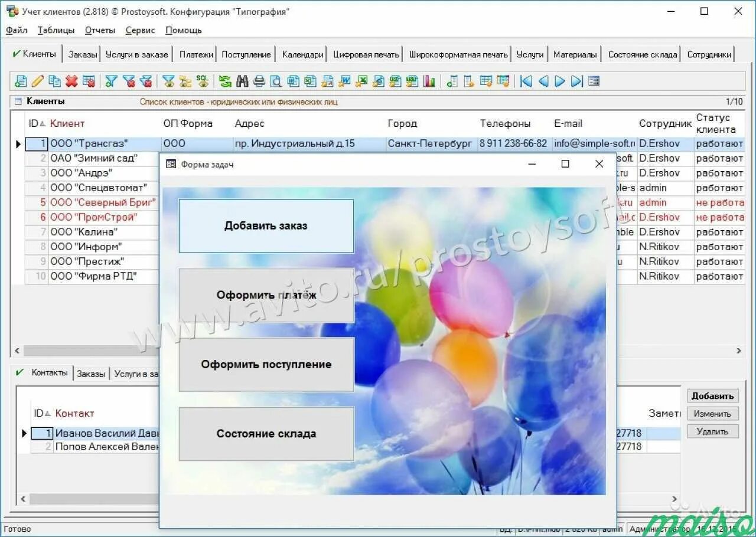The height and width of the screenshot is (537, 756).
Task: Clear all filters with the double red-X funnel
Action: tap(146, 81)
